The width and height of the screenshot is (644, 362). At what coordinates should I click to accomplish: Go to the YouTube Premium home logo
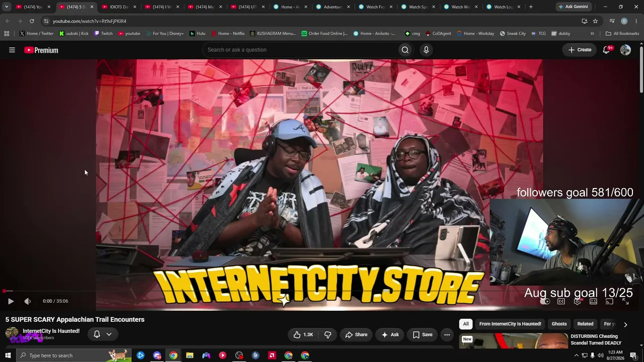point(41,50)
